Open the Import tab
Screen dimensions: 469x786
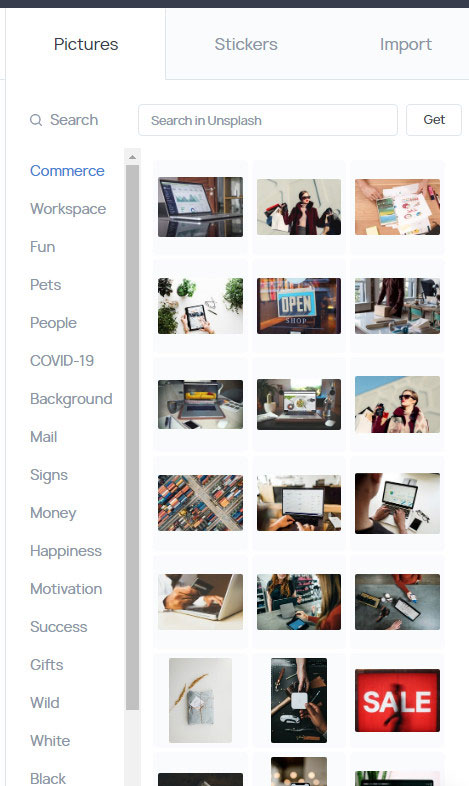pos(405,44)
